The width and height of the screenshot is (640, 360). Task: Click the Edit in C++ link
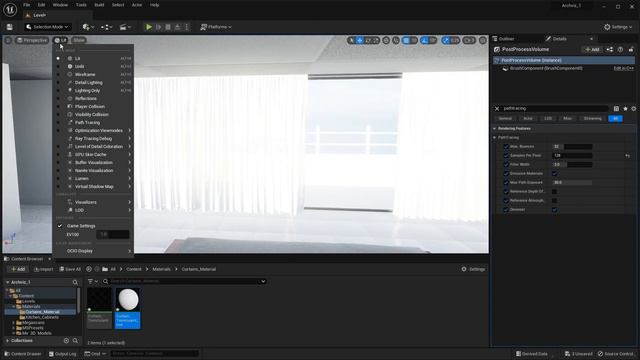click(x=624, y=69)
